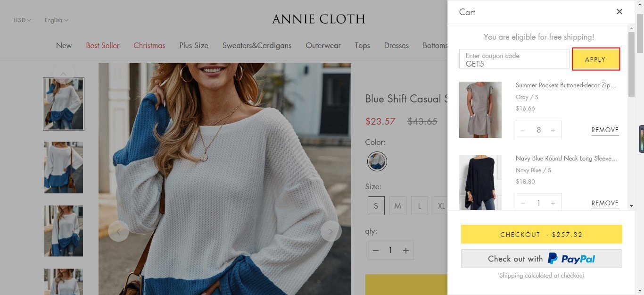Decrease quantity of Navy Blue top
This screenshot has width=644, height=295.
coord(523,203)
